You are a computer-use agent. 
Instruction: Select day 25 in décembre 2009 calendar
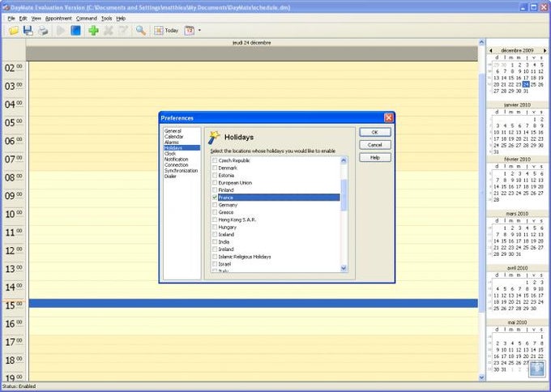[x=533, y=85]
